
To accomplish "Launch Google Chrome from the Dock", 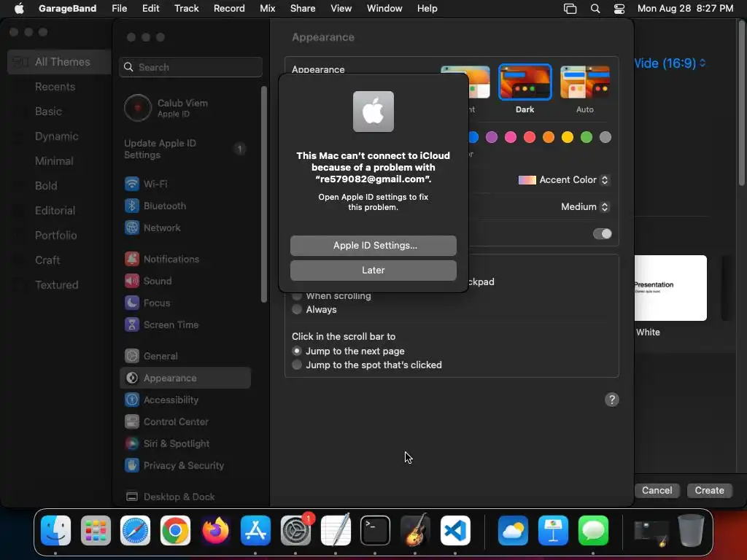I will click(175, 531).
